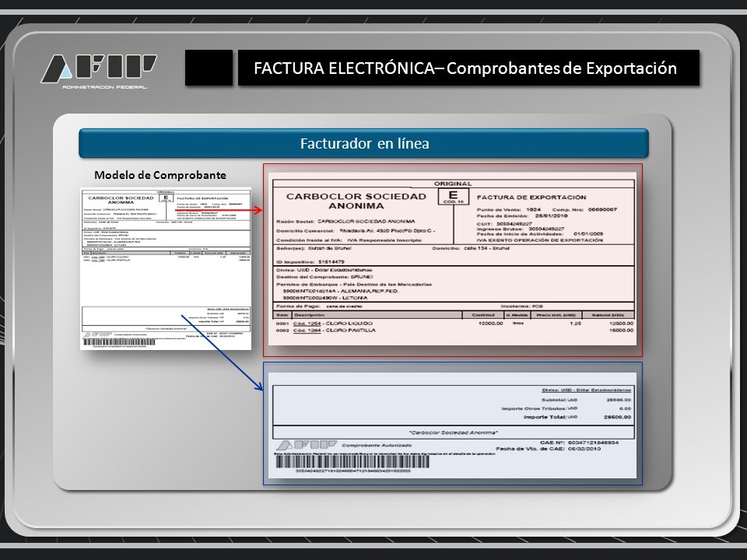This screenshot has width=747, height=560.
Task: Click 'FACTURA DE EXPORTACIÓN' heading in enlarged invoice
Action: pos(531,197)
